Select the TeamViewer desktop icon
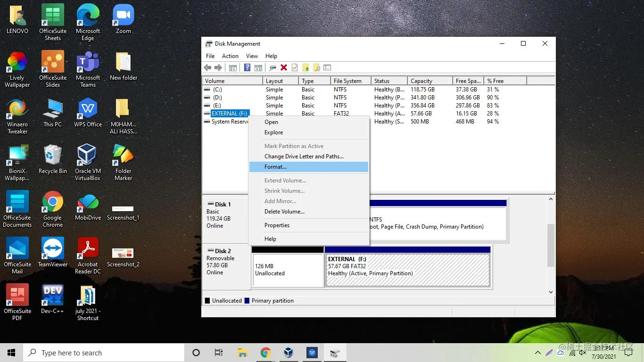Viewport: 644px width, 362px height. click(x=53, y=252)
